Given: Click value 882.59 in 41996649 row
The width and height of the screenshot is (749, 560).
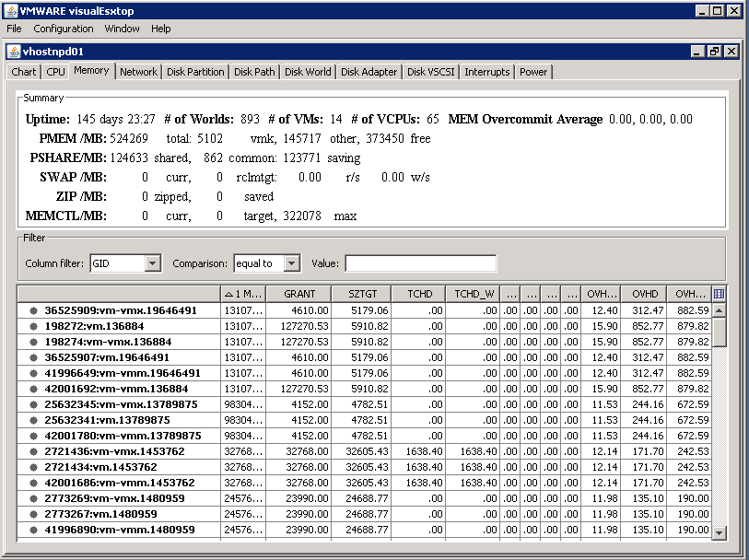Looking at the screenshot, I should [x=693, y=373].
